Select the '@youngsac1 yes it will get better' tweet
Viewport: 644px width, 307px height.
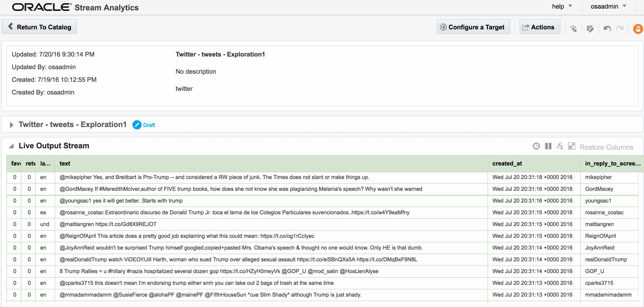coord(121,201)
